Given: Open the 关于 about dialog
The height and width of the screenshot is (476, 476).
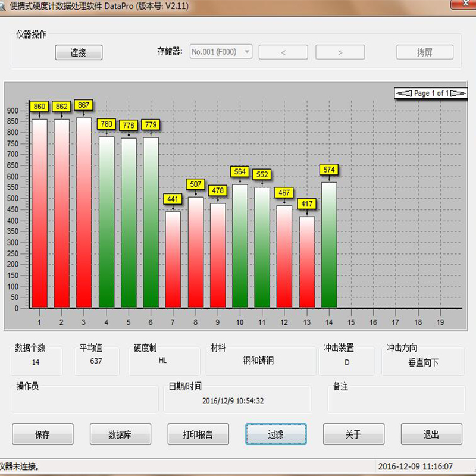Looking at the screenshot, I should [353, 434].
